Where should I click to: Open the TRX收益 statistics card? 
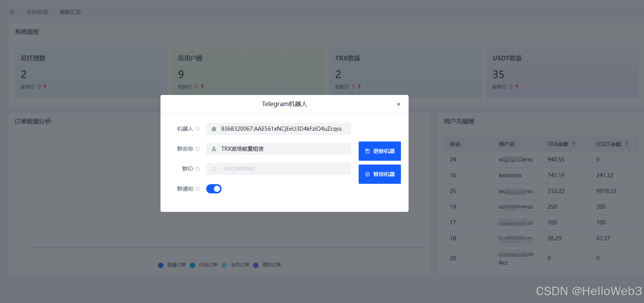tap(406, 73)
